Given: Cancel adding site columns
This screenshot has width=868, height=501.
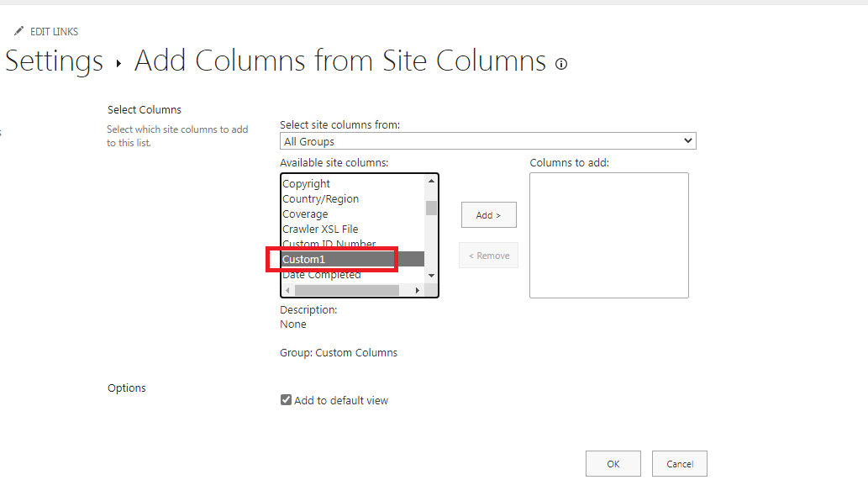Looking at the screenshot, I should [680, 464].
